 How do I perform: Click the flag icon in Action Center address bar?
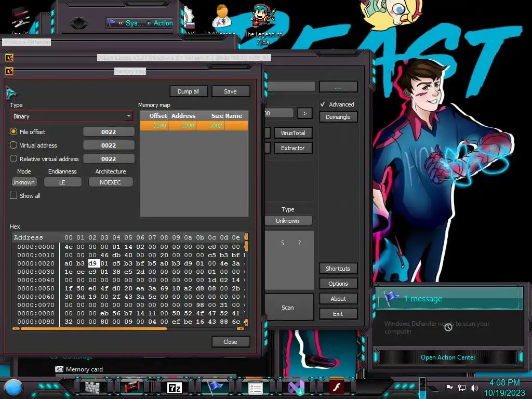112,23
